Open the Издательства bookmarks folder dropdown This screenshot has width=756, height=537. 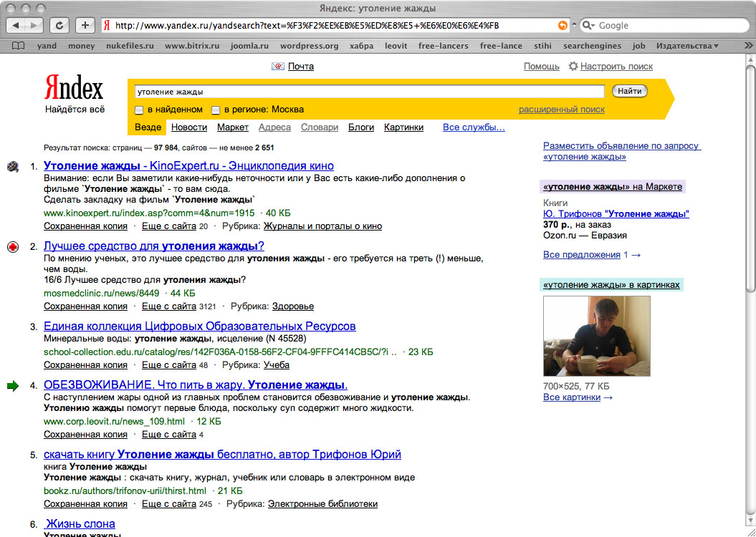pyautogui.click(x=687, y=46)
